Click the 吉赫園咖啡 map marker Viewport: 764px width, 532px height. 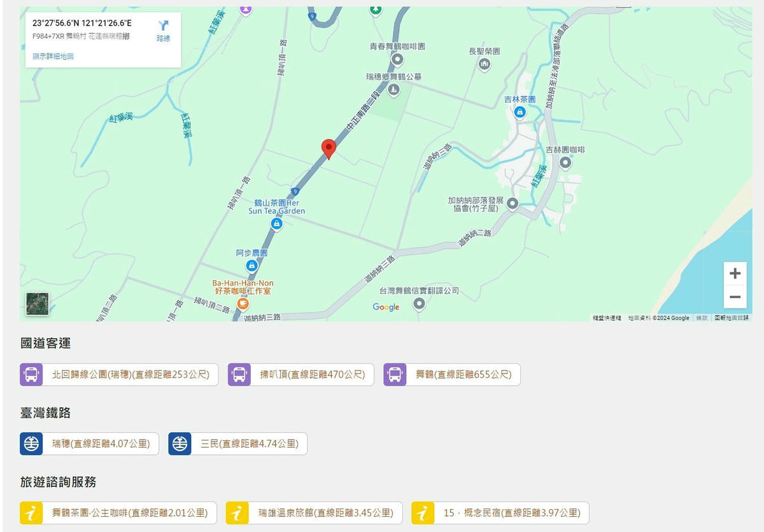(x=565, y=162)
